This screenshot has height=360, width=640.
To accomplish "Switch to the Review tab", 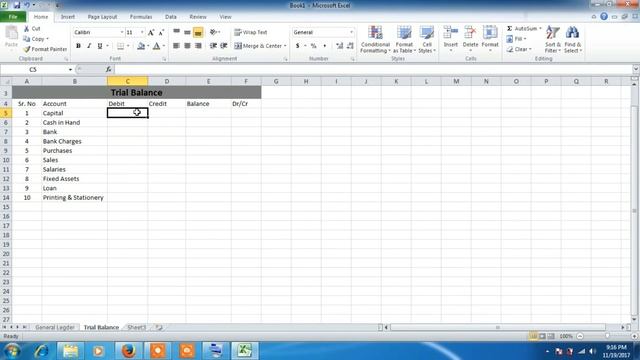I will click(198, 17).
